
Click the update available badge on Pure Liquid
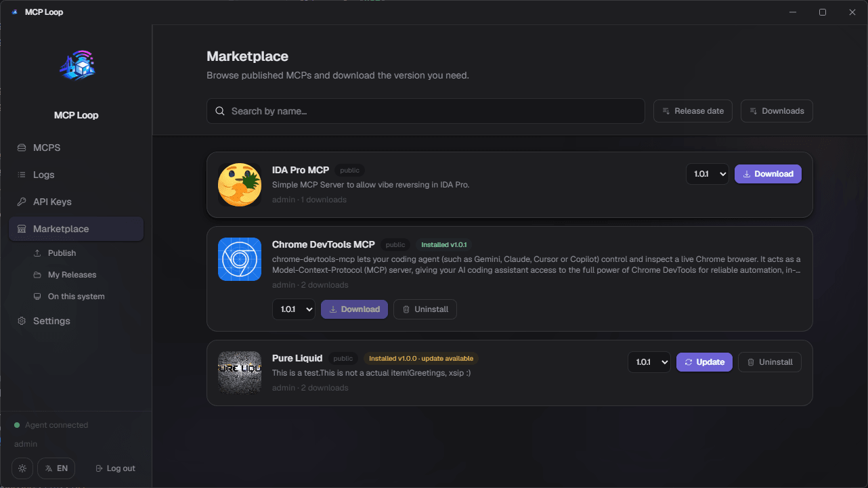click(x=421, y=358)
